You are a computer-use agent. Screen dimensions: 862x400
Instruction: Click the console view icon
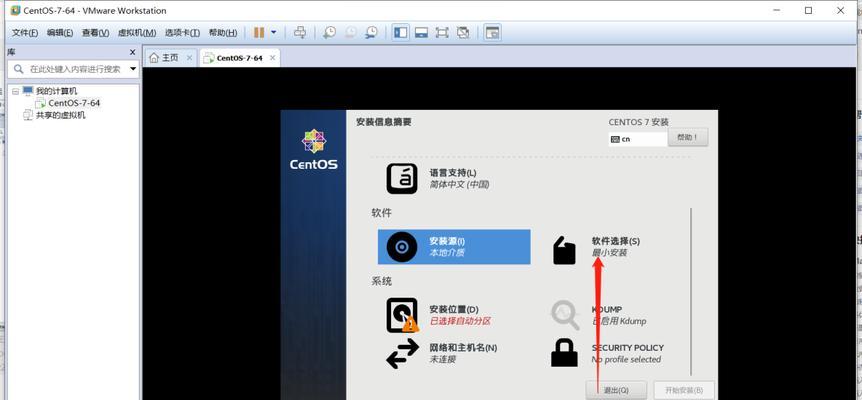coord(492,33)
